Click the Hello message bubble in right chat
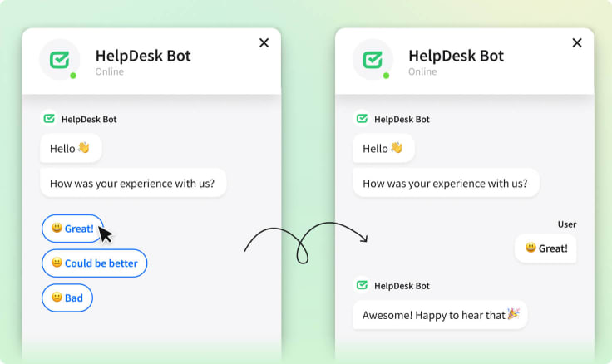 pos(383,148)
